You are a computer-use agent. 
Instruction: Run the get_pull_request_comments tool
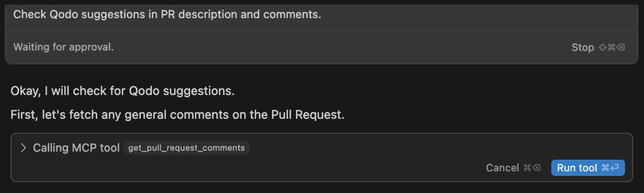[x=588, y=168]
